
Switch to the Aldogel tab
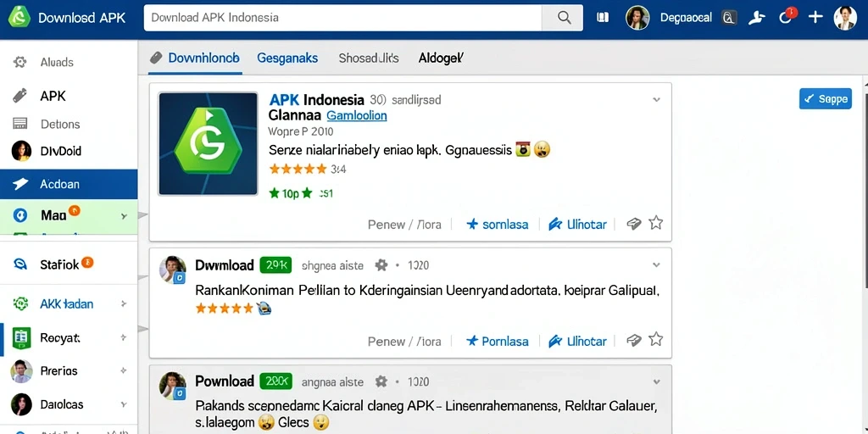coord(441,58)
